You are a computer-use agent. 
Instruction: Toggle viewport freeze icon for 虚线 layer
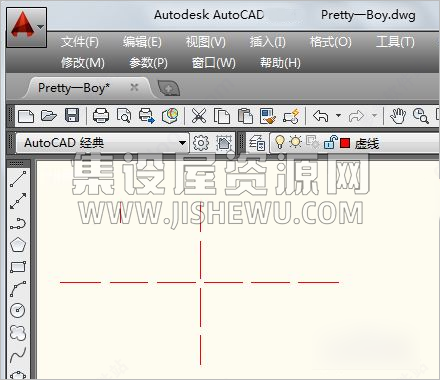[312, 143]
